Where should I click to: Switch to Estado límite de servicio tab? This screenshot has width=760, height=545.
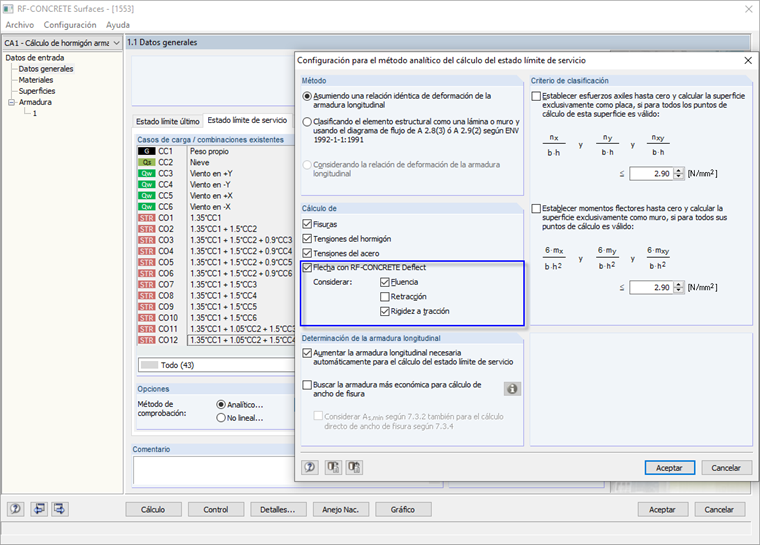[247, 120]
